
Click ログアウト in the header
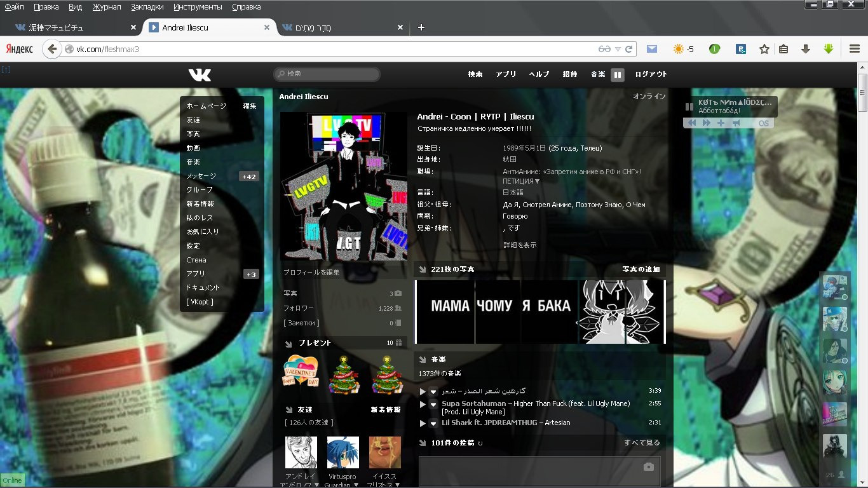[651, 74]
